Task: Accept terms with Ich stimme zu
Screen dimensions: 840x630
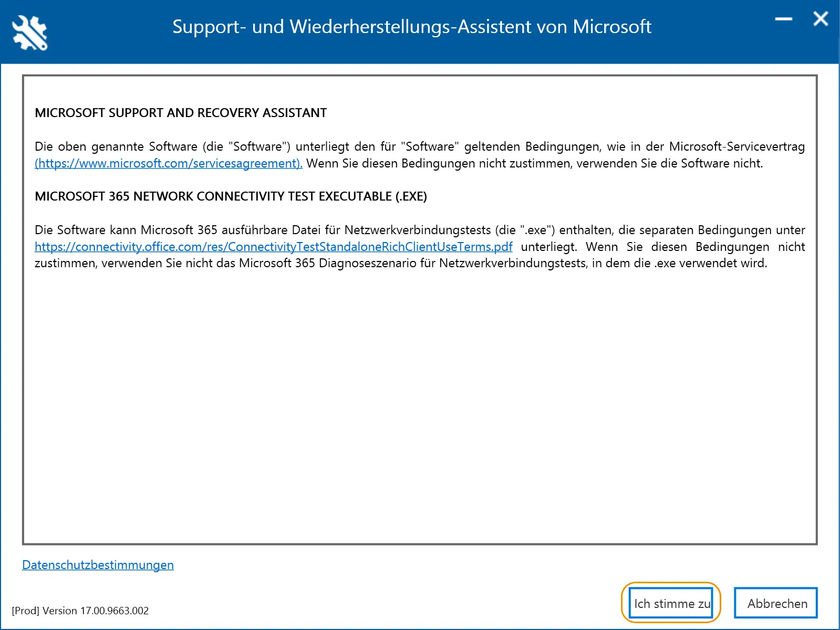Action: [x=671, y=603]
